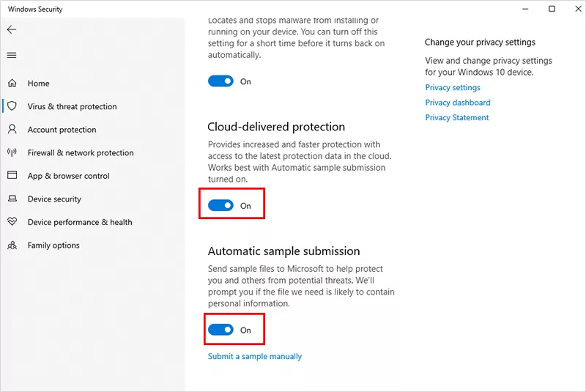Maximize the Windows Security window

(x=552, y=9)
